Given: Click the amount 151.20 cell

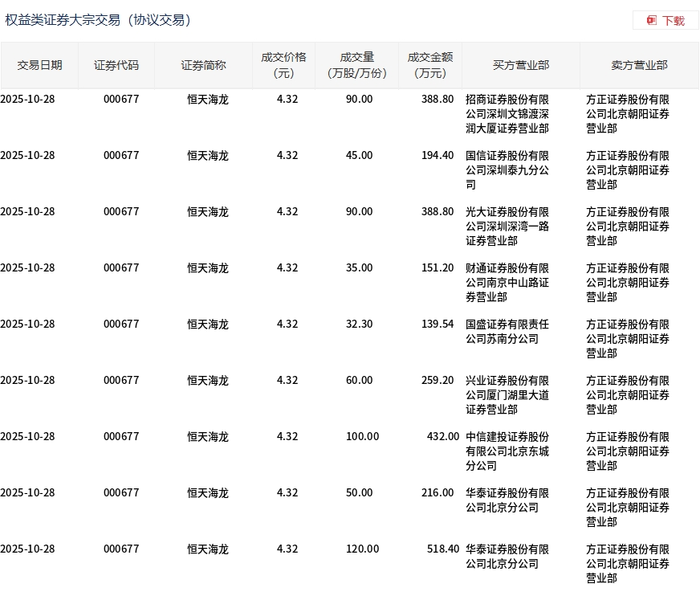Looking at the screenshot, I should pyautogui.click(x=437, y=268).
